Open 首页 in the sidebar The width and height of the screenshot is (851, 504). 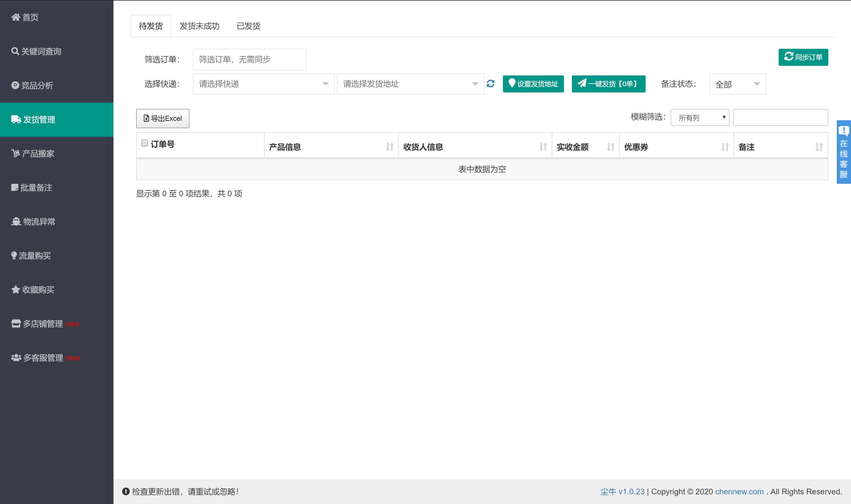pos(57,17)
